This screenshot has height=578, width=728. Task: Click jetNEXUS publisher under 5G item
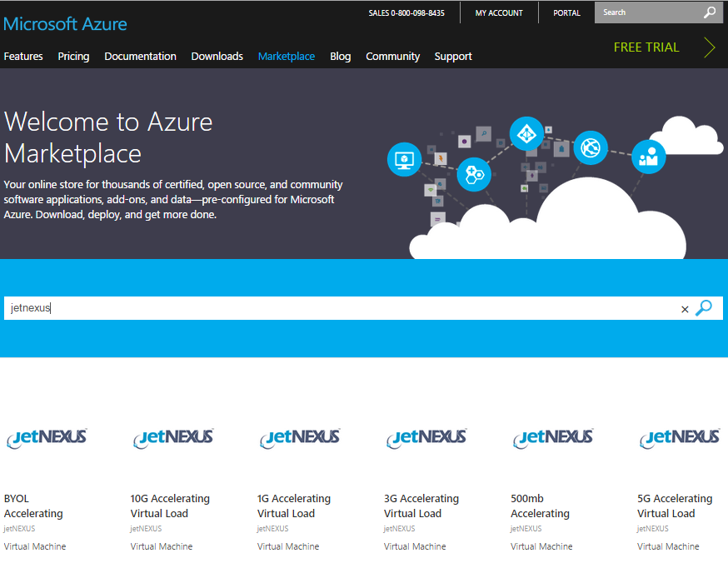[653, 529]
